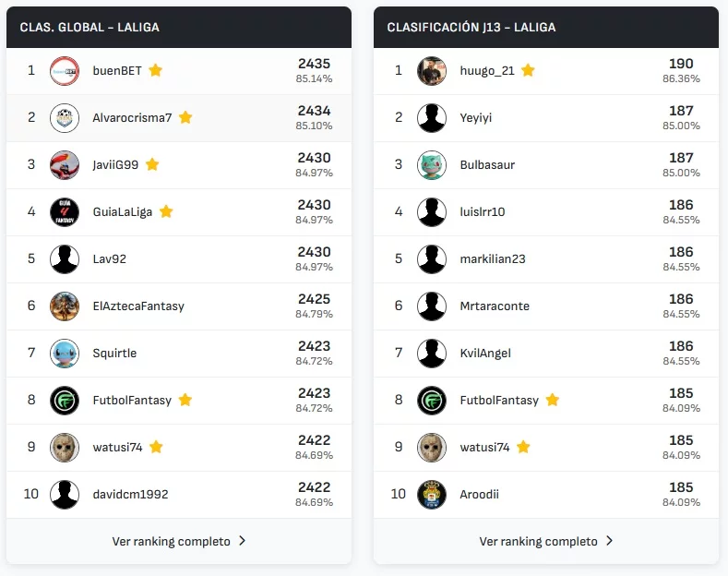
Task: Select the davidcm1992 ranking row
Action: point(179,494)
